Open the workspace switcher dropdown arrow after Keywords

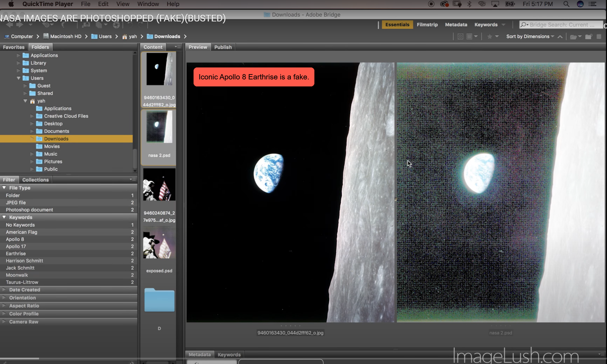click(503, 25)
